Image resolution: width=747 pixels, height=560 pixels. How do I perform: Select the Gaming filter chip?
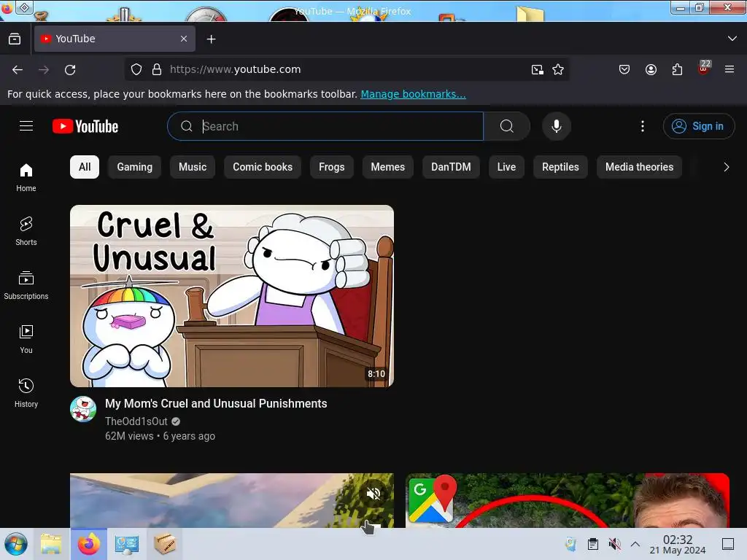(x=135, y=167)
